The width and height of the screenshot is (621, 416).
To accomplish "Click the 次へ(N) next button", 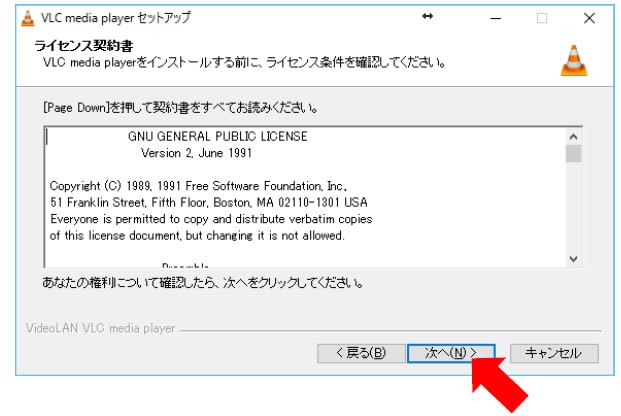I will [x=451, y=353].
